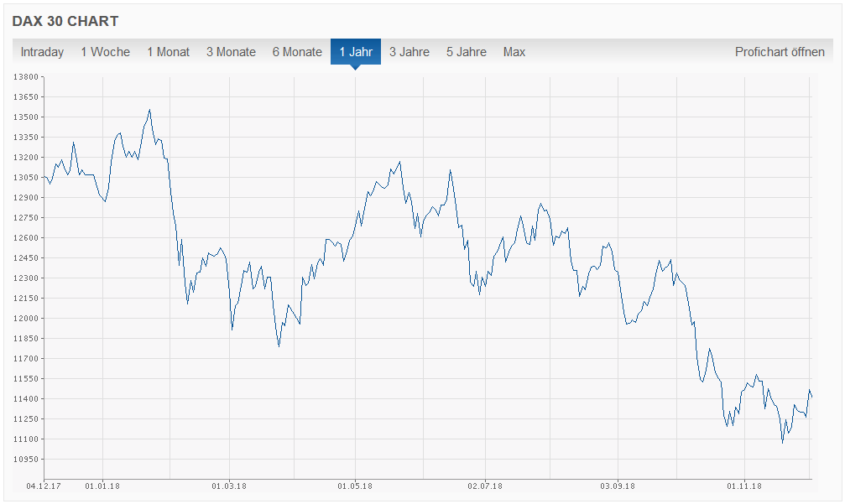Click the 01.11.18 date label
Image resolution: width=845 pixels, height=504 pixels.
[x=744, y=486]
